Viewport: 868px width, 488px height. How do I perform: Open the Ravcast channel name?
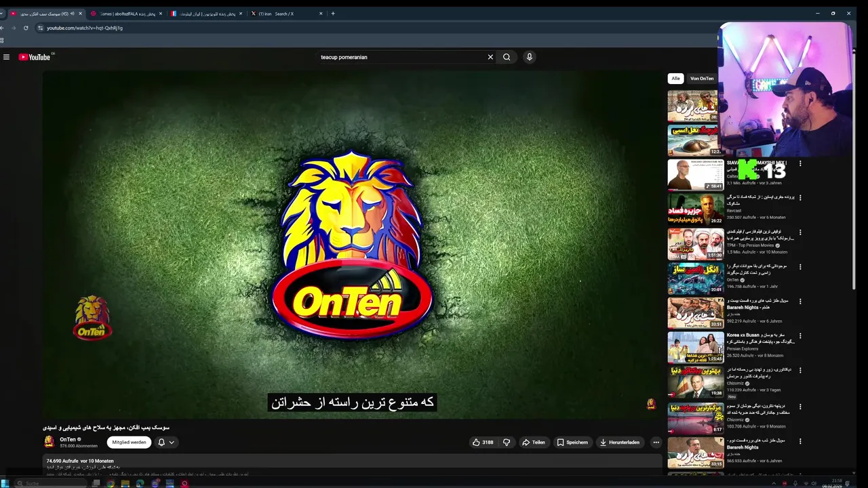734,211
